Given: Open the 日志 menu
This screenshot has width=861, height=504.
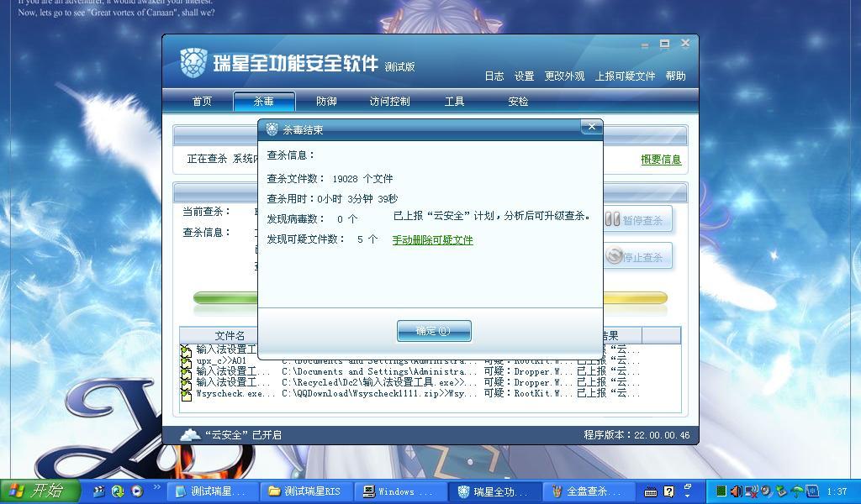Looking at the screenshot, I should point(494,76).
